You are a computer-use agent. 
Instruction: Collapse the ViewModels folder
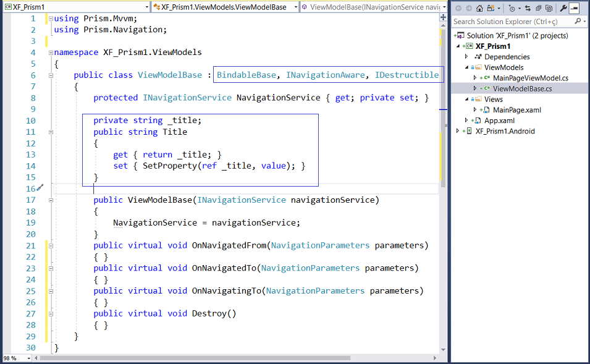pyautogui.click(x=466, y=67)
